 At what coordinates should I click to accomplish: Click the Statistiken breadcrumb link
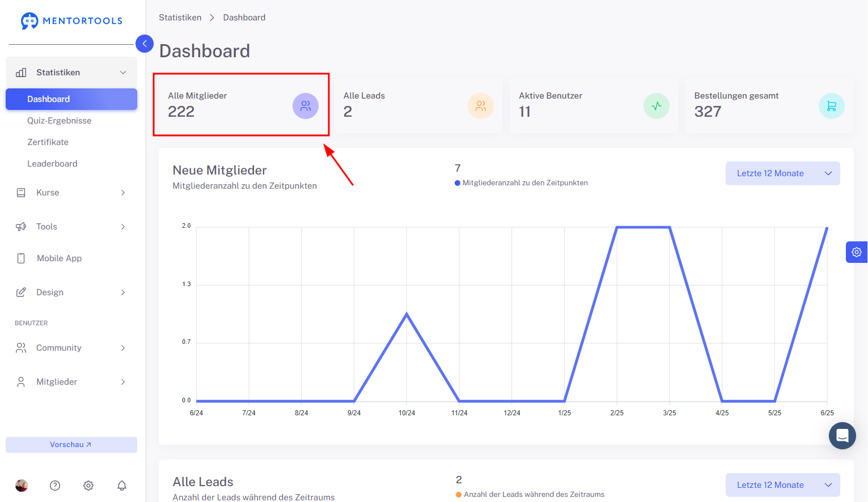(x=180, y=18)
